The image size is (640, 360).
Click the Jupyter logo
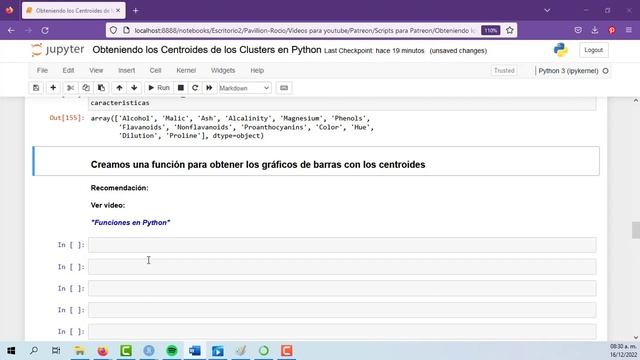(x=58, y=50)
